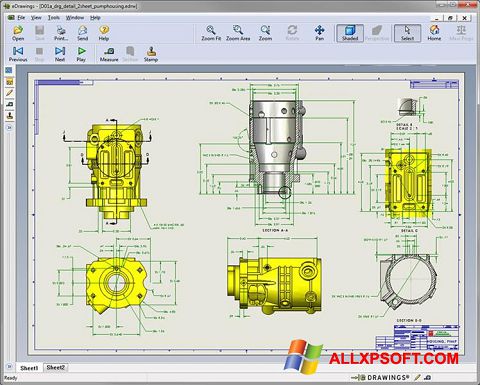Image resolution: width=480 pixels, height=385 pixels.
Task: Toggle the Select mode button
Action: [x=407, y=33]
